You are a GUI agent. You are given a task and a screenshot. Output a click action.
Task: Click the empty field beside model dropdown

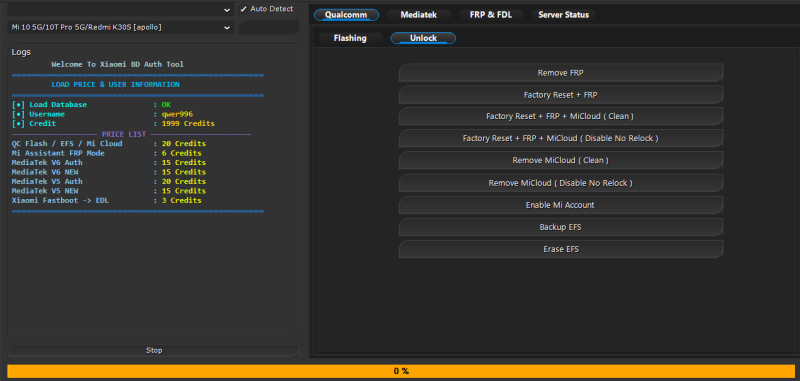(268, 28)
